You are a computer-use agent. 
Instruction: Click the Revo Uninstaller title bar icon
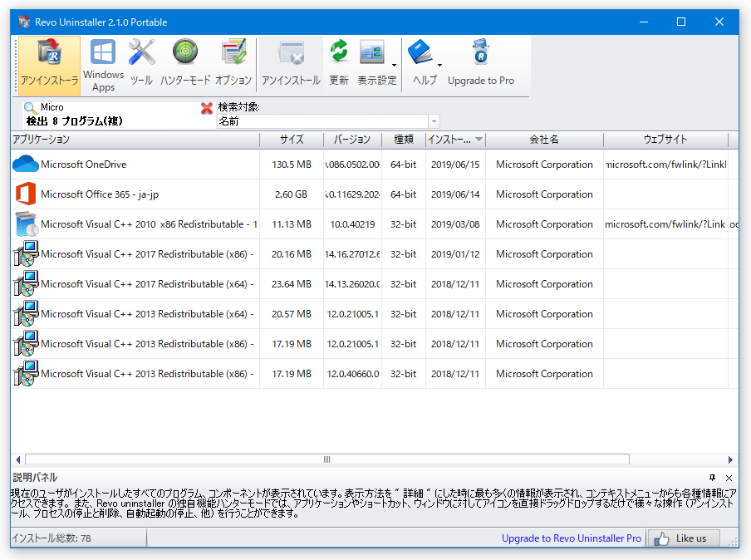coord(24,22)
